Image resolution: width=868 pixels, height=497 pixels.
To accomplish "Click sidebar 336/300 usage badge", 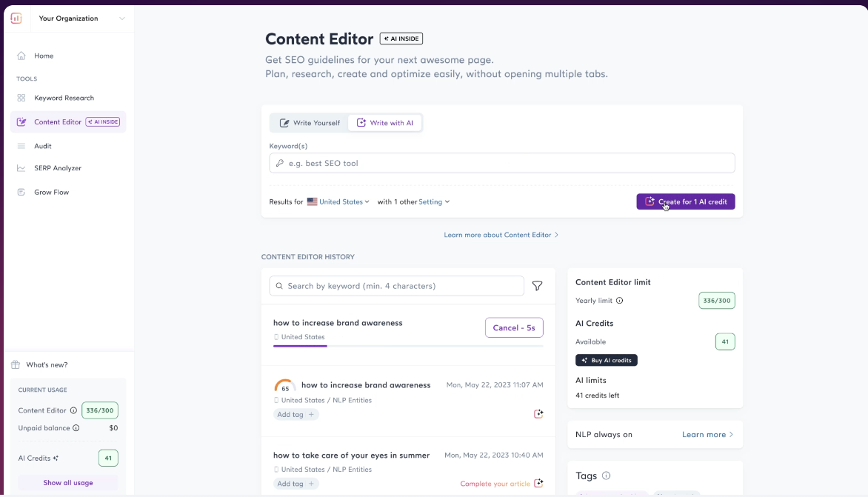I will 100,410.
